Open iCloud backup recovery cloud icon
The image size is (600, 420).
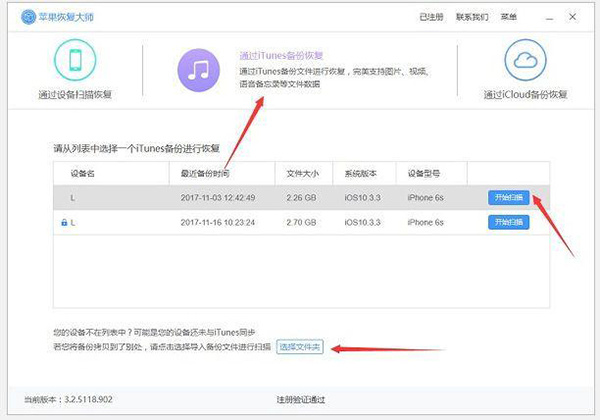[525, 61]
